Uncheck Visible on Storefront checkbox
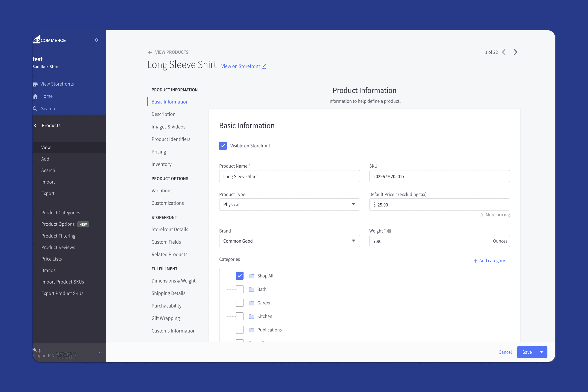Viewport: 588px width, 392px height. click(223, 146)
